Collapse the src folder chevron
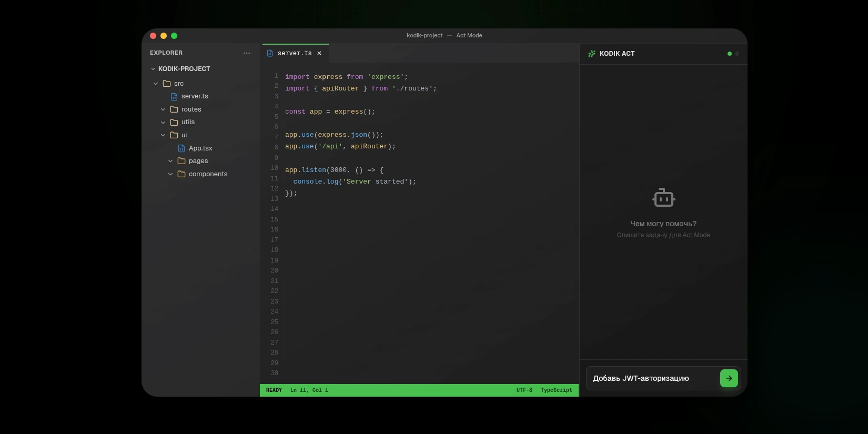 click(156, 84)
